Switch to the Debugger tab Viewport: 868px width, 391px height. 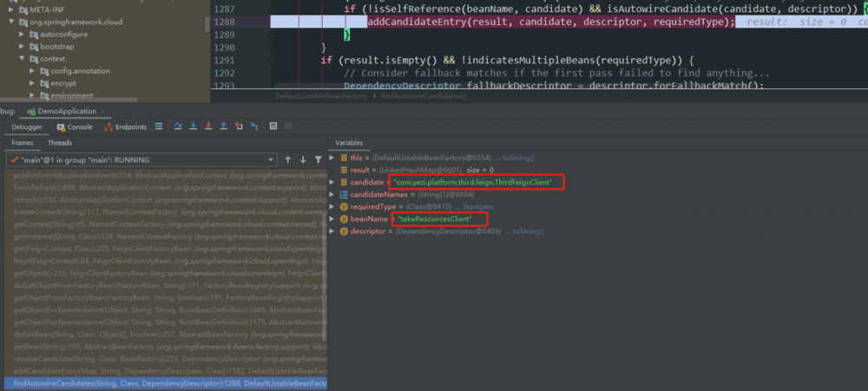pyautogui.click(x=27, y=127)
